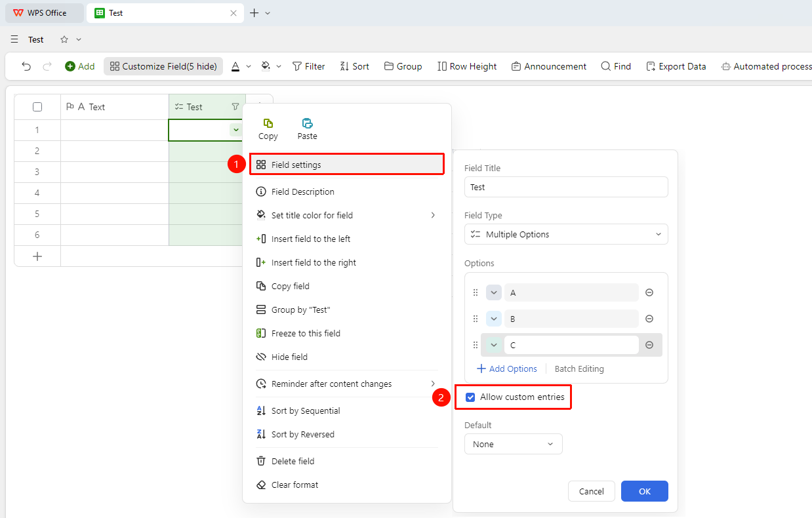Image resolution: width=812 pixels, height=518 pixels.
Task: Open the Field Type dropdown
Action: [x=566, y=234]
